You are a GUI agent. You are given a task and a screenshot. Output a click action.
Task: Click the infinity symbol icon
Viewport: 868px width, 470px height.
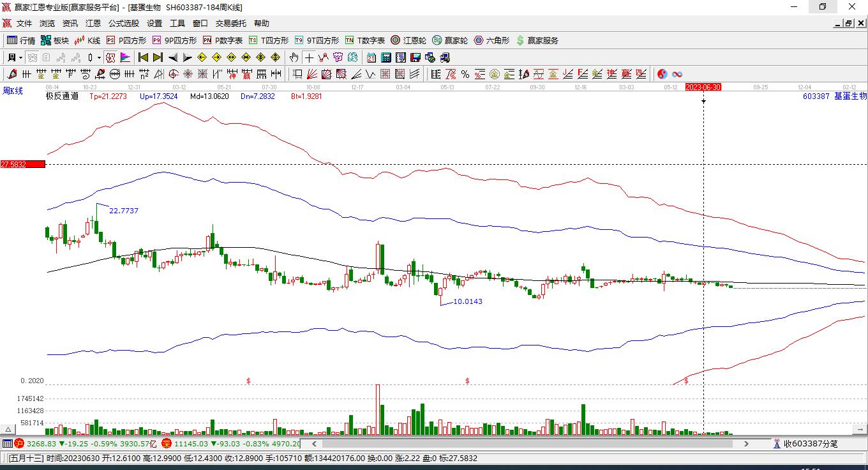click(677, 74)
